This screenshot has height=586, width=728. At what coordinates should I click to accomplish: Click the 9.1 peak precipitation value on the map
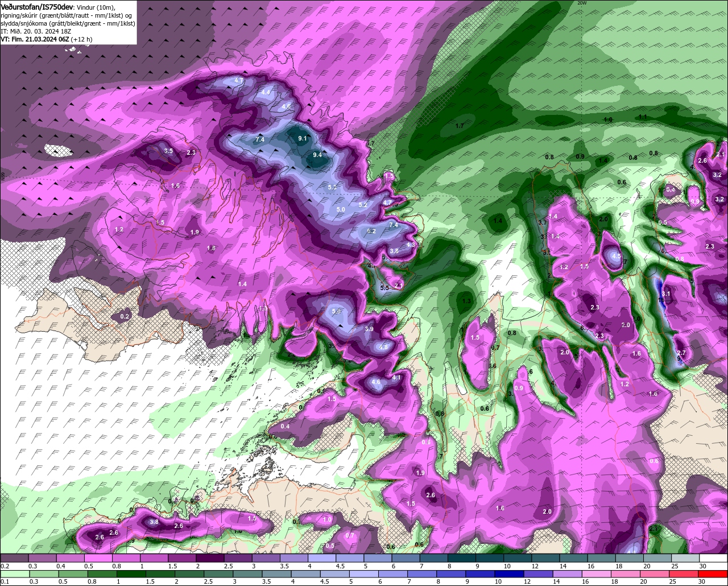click(x=302, y=138)
